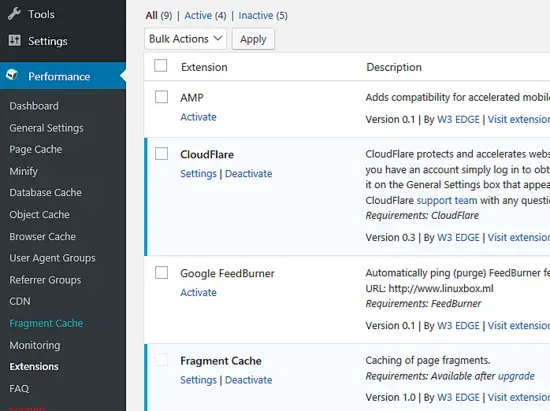Open Visit extension link in FeedBurner row
The image size is (550, 411).
click(519, 325)
